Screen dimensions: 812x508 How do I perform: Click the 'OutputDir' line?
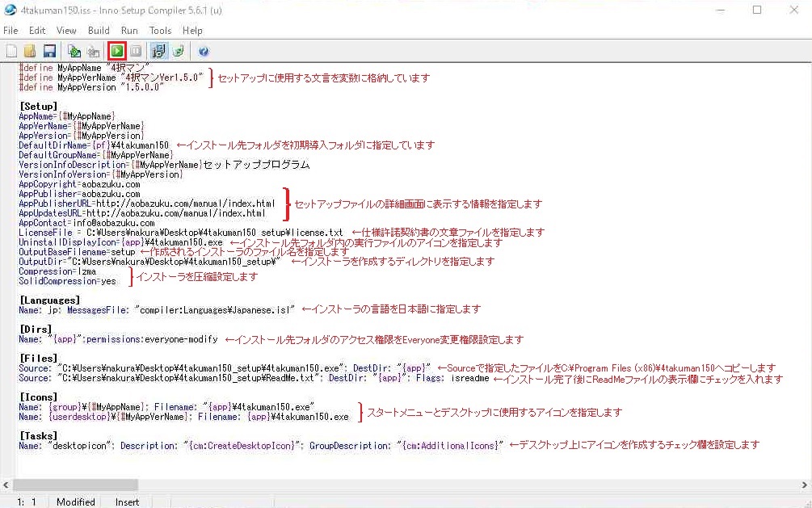149,262
